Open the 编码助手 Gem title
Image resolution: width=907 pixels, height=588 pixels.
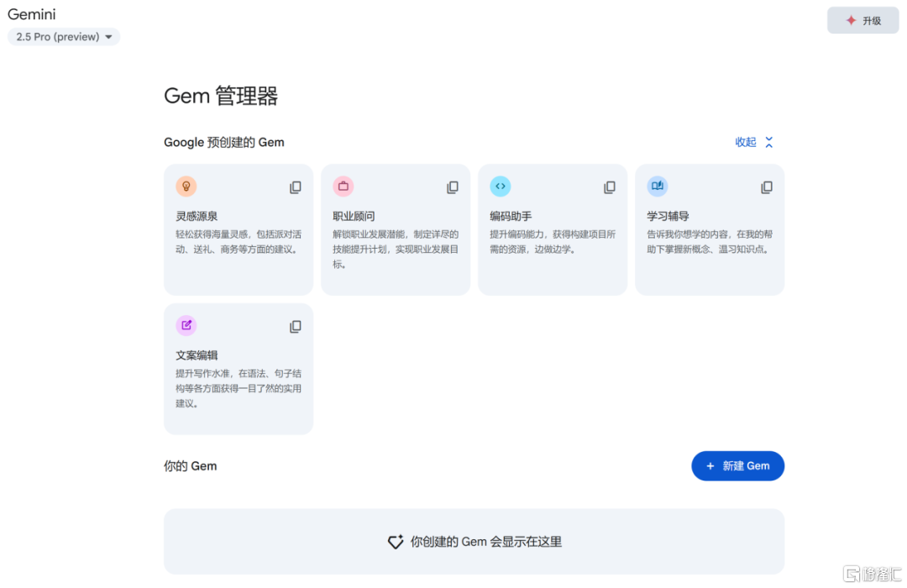click(511, 216)
